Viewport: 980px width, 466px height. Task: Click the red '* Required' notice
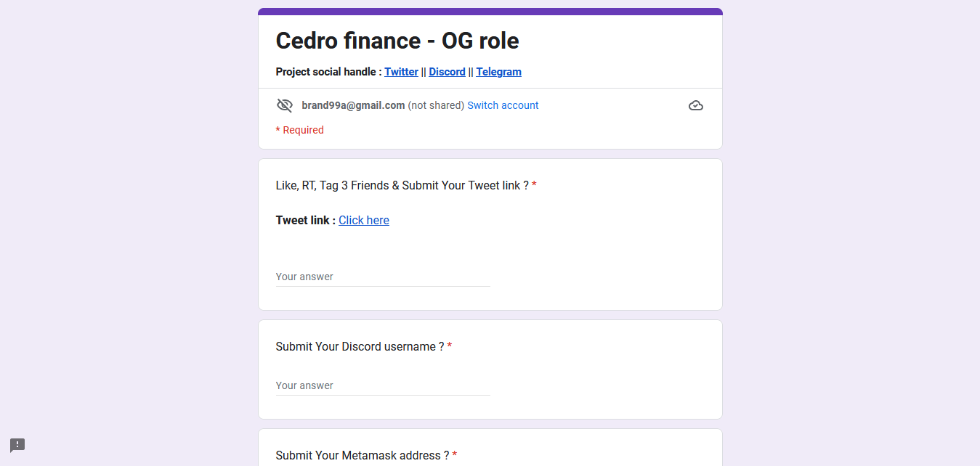tap(300, 130)
